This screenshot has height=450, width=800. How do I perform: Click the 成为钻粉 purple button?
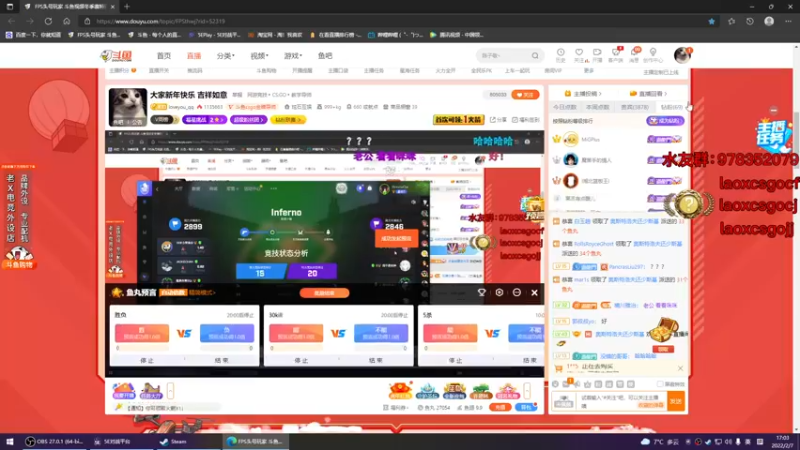[665, 121]
